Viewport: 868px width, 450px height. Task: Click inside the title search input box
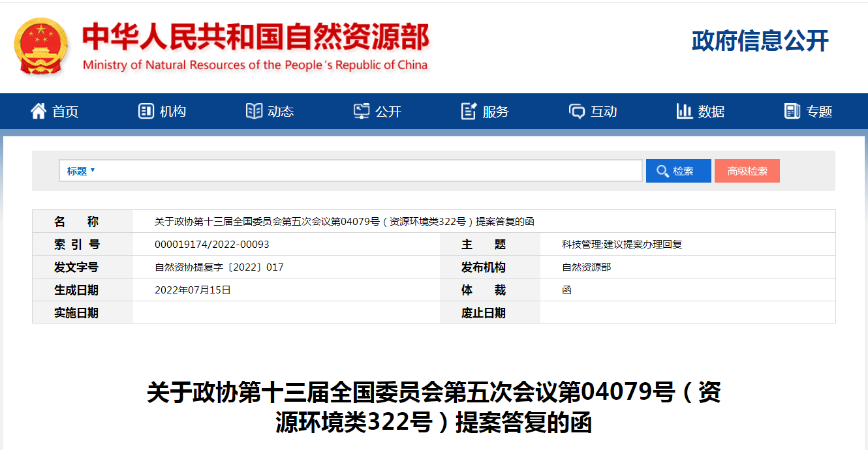click(359, 170)
